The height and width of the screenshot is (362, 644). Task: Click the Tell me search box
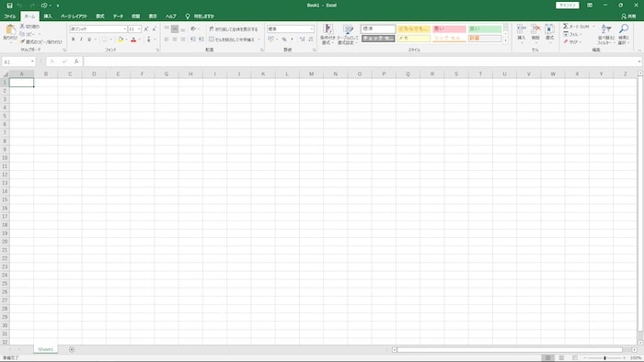200,17
